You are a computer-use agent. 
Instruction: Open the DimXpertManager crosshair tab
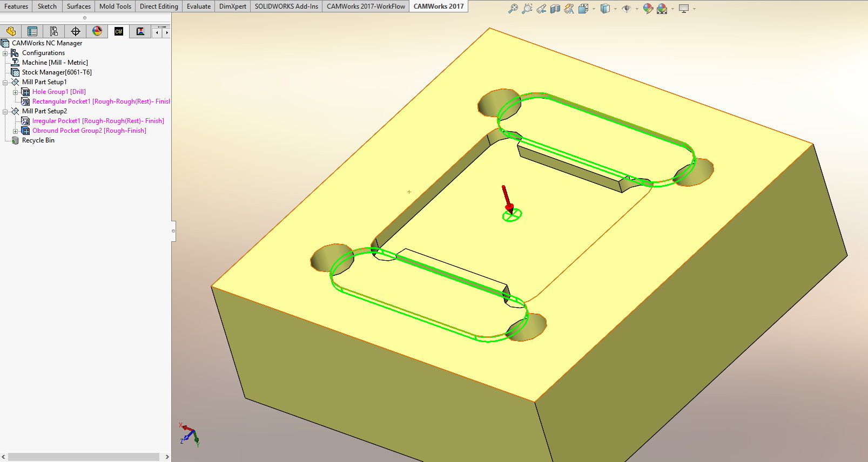[76, 31]
